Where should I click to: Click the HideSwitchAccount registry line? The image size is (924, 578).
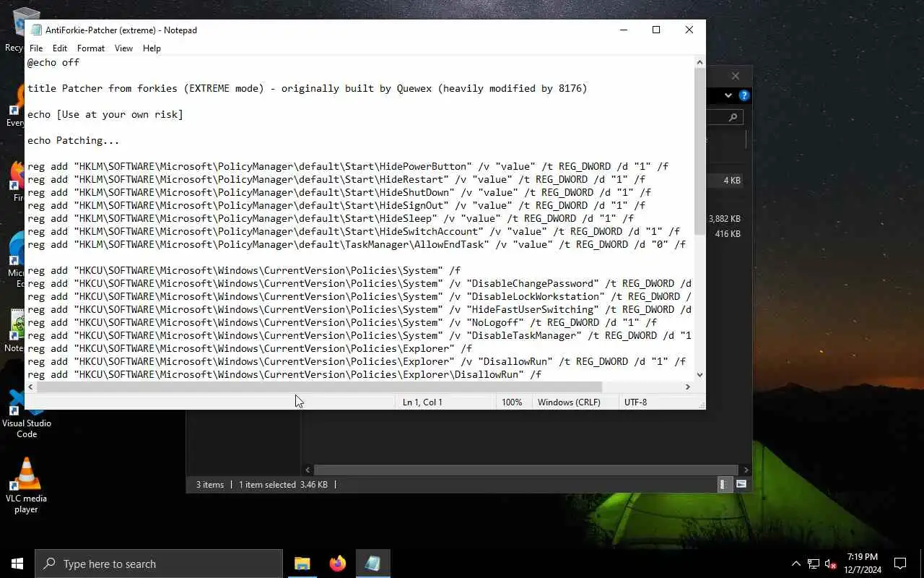tap(354, 232)
